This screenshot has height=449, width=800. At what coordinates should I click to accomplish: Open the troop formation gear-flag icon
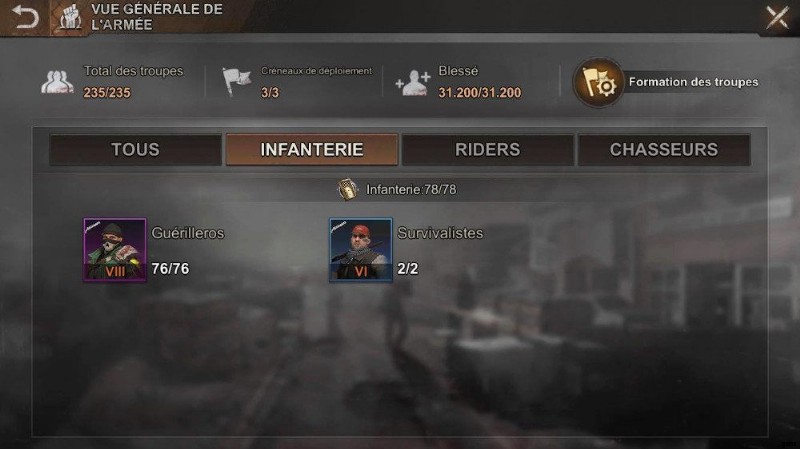tap(598, 82)
